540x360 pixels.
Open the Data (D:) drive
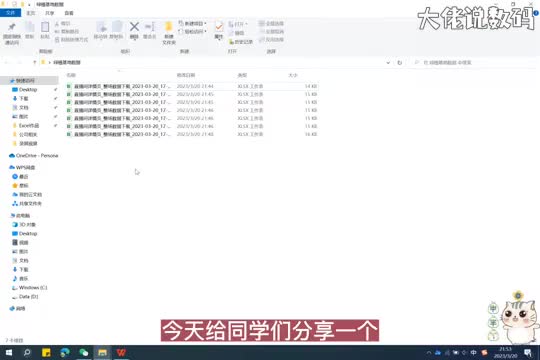click(28, 296)
